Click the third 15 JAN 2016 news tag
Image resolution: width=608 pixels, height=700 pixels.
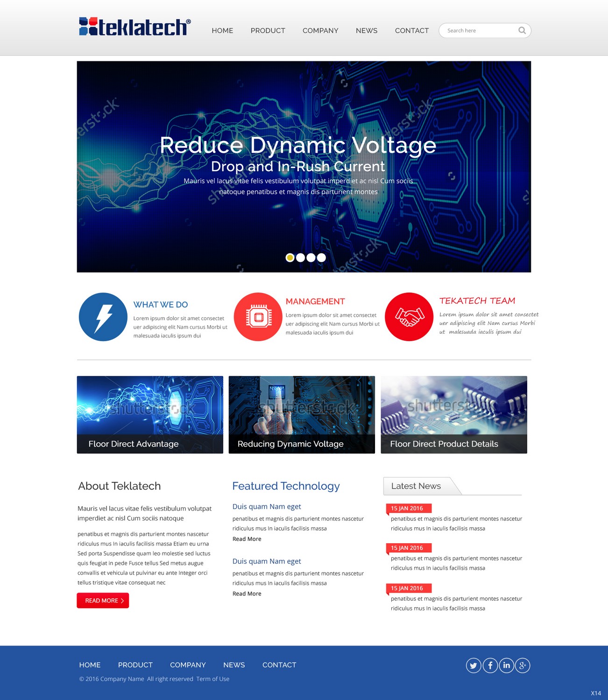(409, 588)
